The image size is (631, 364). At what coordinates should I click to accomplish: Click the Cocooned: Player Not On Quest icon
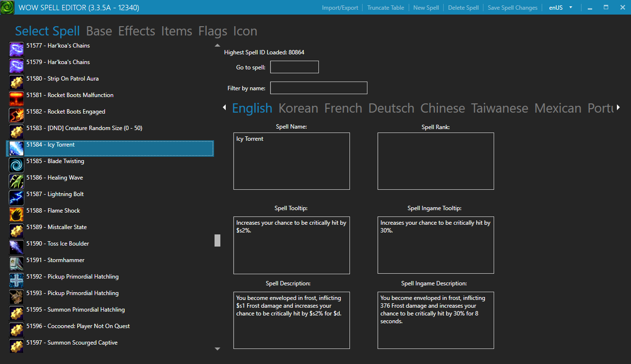click(x=17, y=330)
